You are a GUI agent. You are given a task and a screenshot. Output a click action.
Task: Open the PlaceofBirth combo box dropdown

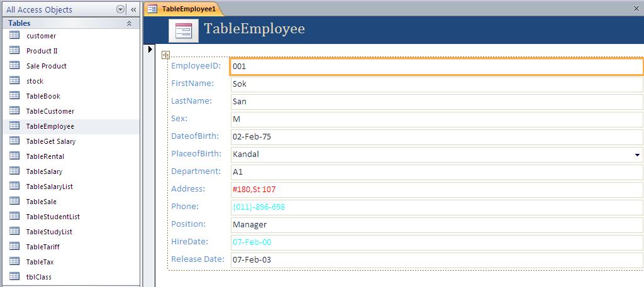coord(638,154)
